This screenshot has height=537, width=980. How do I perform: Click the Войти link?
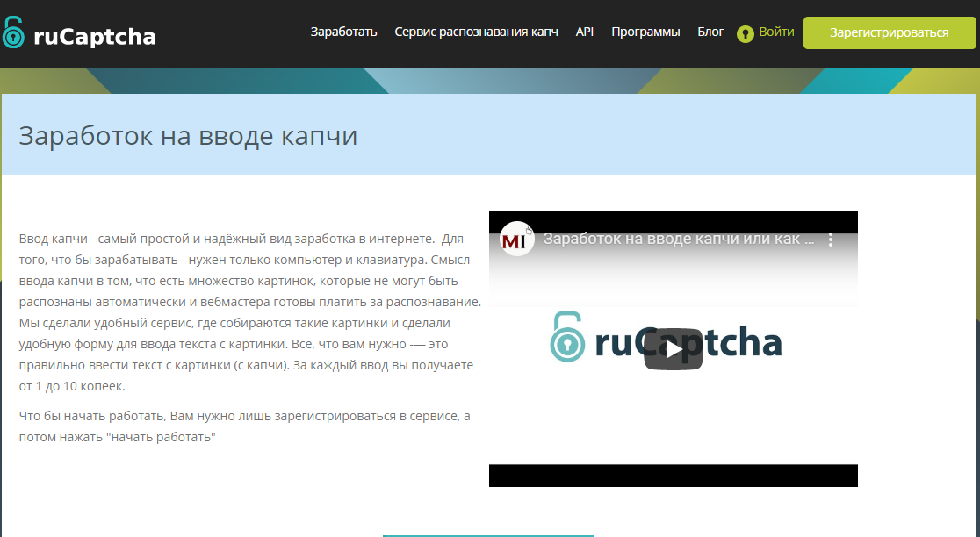point(776,32)
